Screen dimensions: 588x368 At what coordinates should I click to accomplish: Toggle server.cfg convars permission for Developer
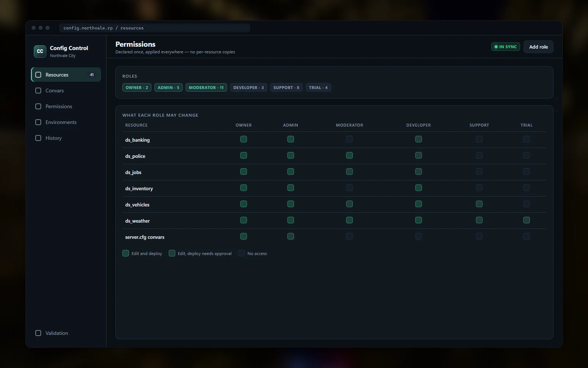[419, 236]
